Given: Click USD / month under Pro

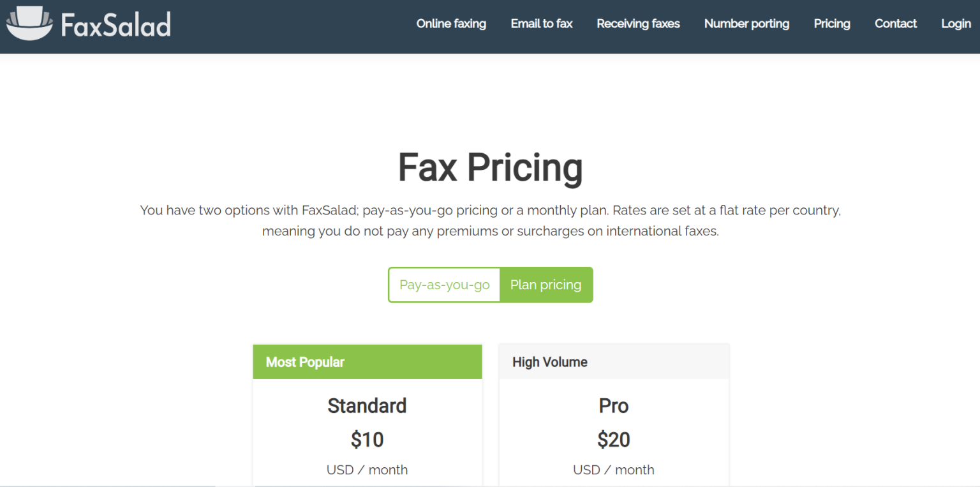Looking at the screenshot, I should click(613, 469).
